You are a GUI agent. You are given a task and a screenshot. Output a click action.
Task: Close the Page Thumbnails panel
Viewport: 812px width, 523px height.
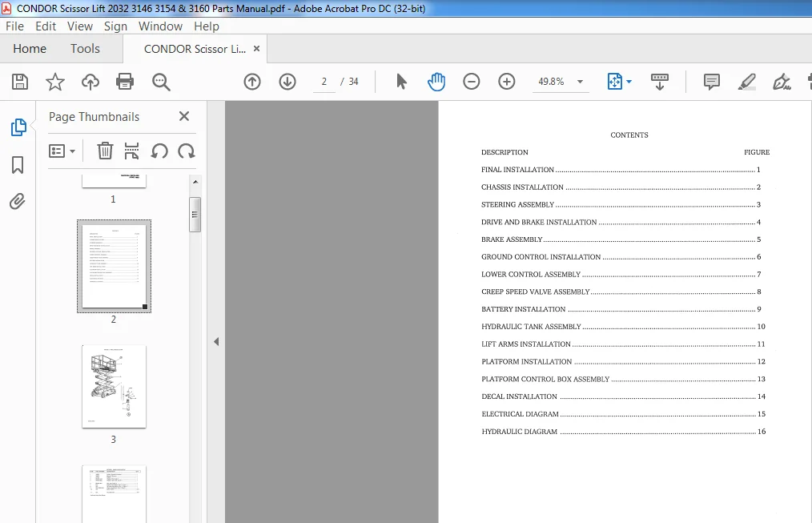coord(184,116)
